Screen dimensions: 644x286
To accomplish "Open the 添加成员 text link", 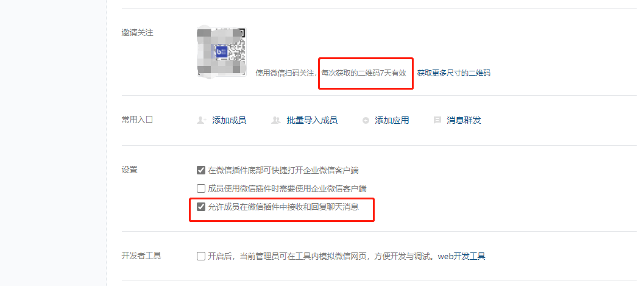I will [229, 120].
